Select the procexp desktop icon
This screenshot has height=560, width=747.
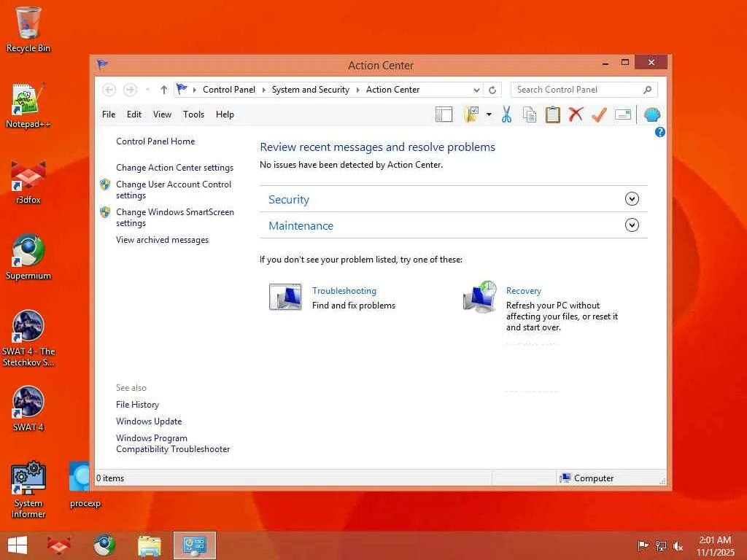[84, 485]
